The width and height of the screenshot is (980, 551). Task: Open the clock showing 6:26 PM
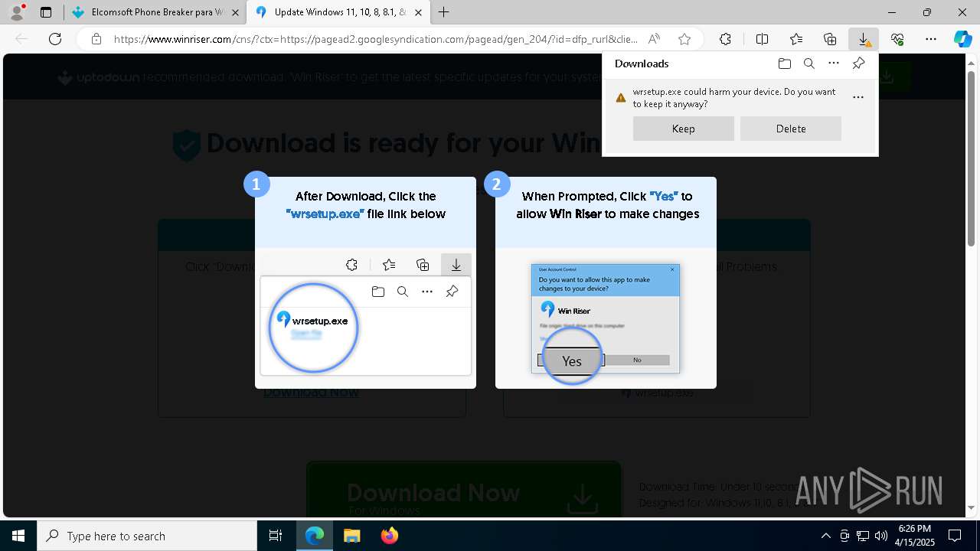(915, 536)
